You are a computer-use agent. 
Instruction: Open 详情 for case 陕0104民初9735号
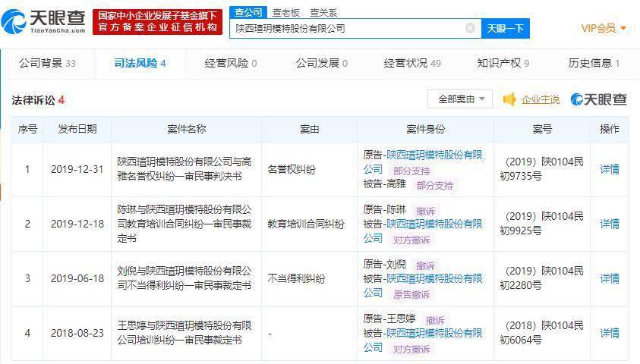610,169
